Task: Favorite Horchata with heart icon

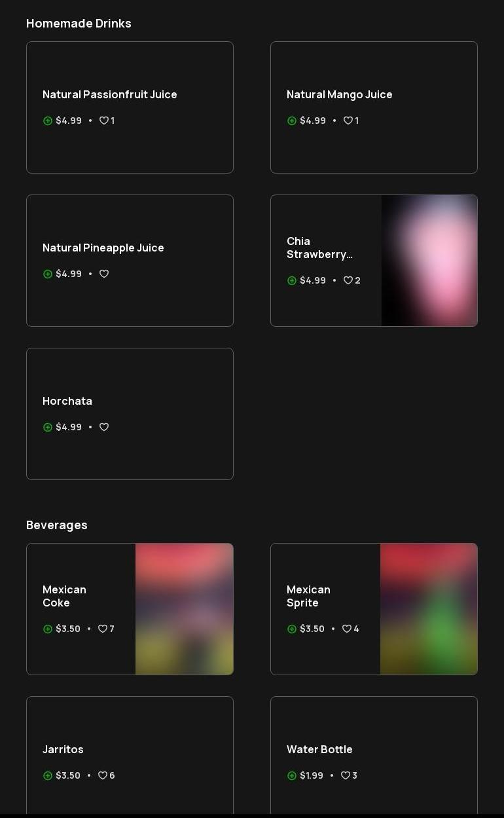Action: tap(103, 427)
